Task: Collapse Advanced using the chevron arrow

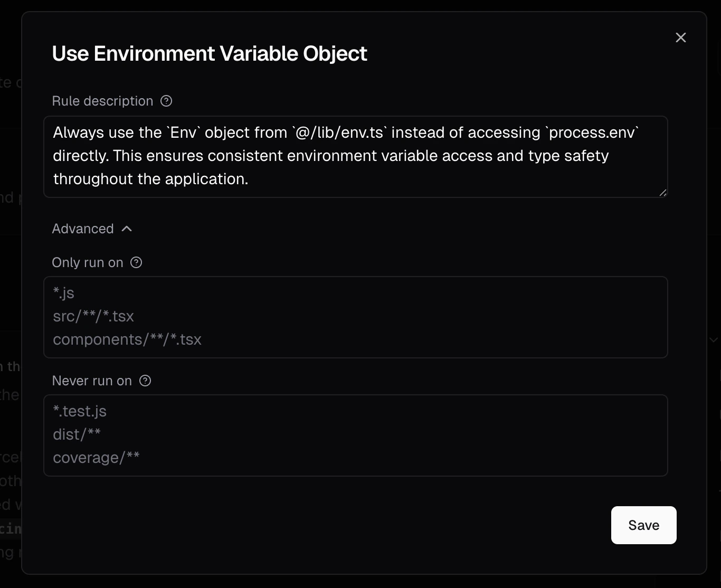Action: coord(127,229)
